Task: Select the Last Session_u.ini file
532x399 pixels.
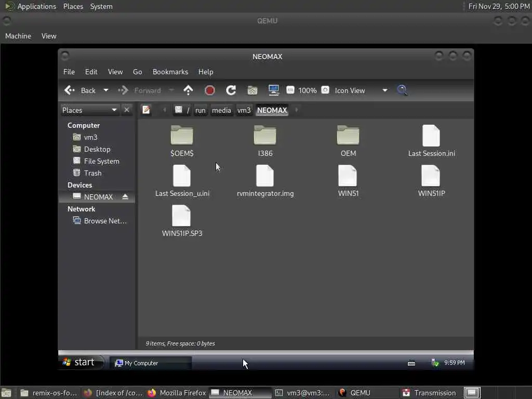Action: tap(182, 180)
